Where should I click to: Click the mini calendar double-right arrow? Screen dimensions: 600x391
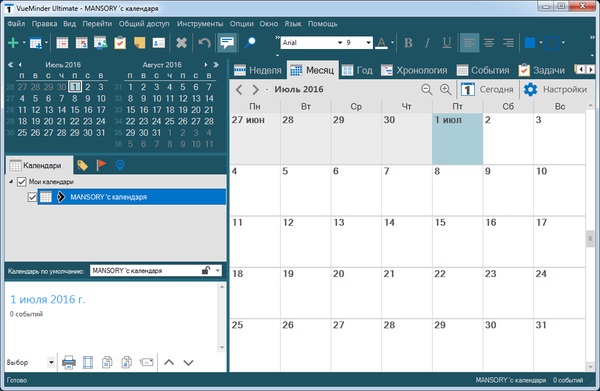[x=216, y=65]
